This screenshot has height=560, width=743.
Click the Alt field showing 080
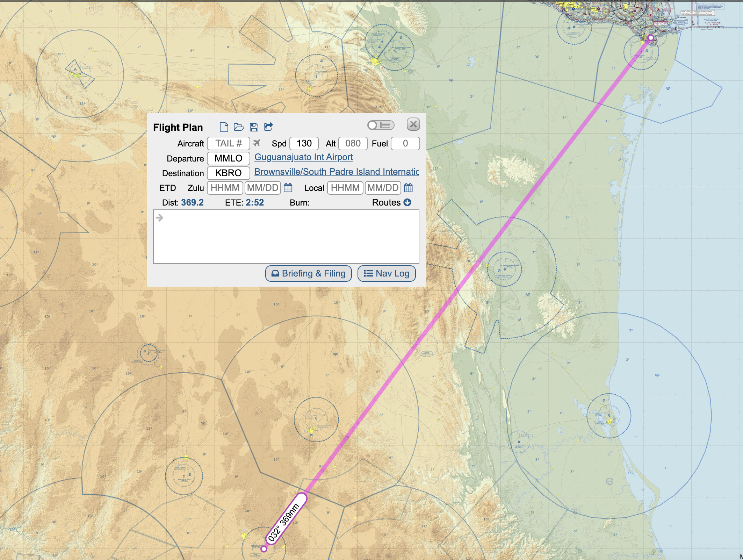(353, 143)
